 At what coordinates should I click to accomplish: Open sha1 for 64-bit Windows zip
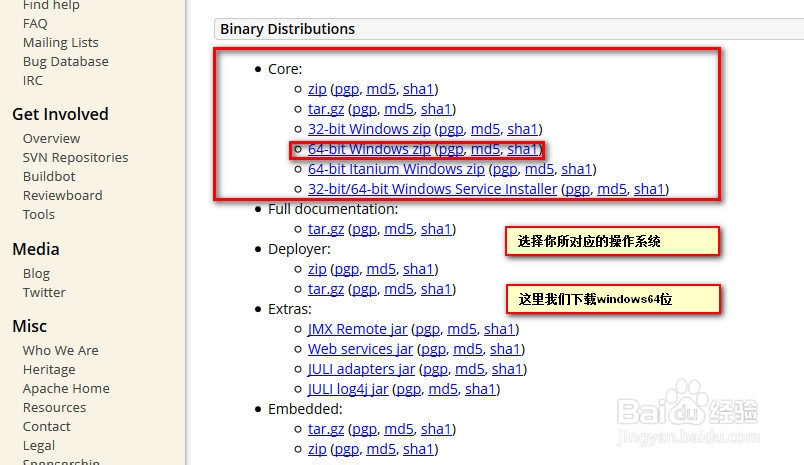click(x=522, y=149)
